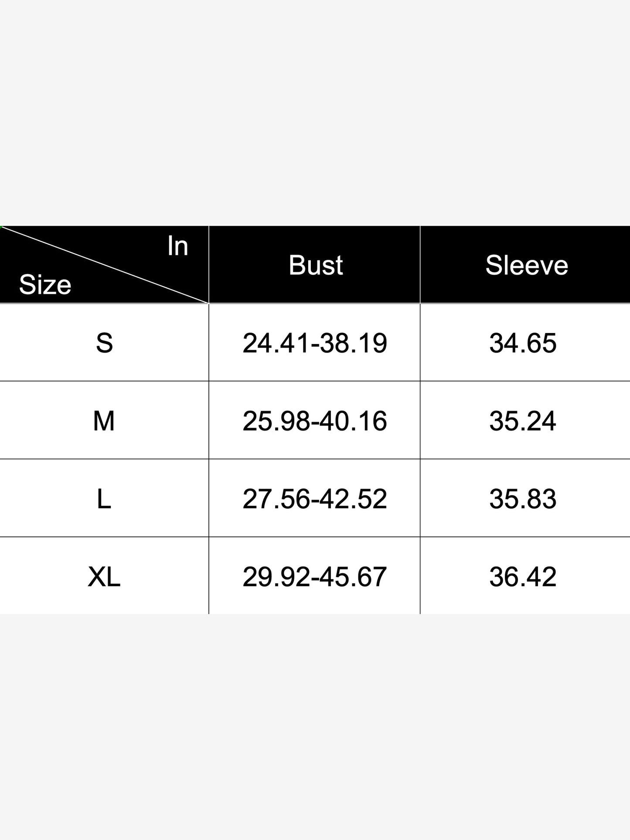
Task: Click the Size label in header
Action: pos(45,284)
